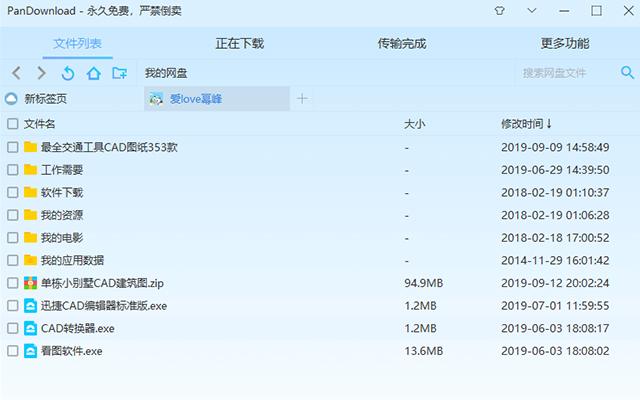This screenshot has height=400, width=640.
Task: Check the box for 工作需要
Action: [13, 169]
